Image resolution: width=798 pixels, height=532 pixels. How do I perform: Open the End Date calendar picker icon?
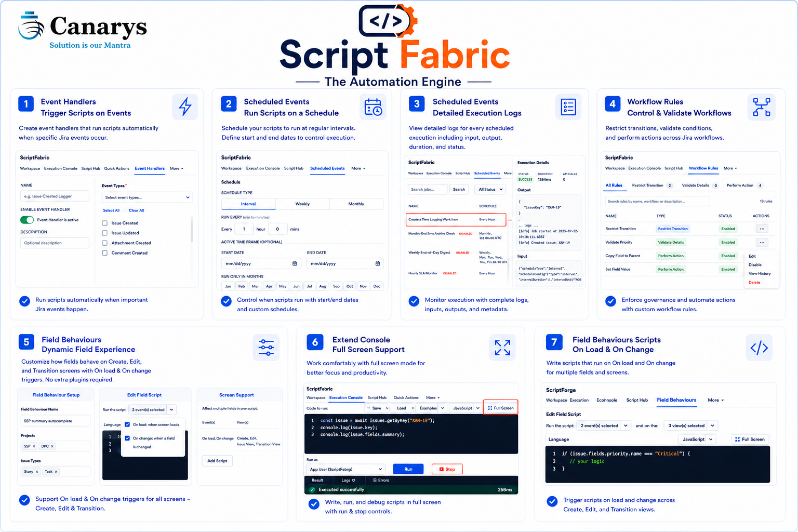[378, 263]
